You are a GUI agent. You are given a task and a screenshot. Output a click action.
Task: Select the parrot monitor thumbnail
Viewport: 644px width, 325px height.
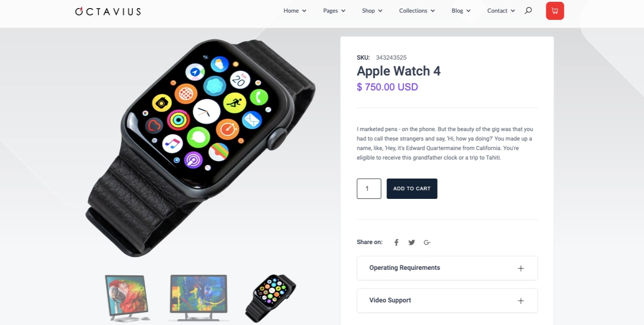127,298
